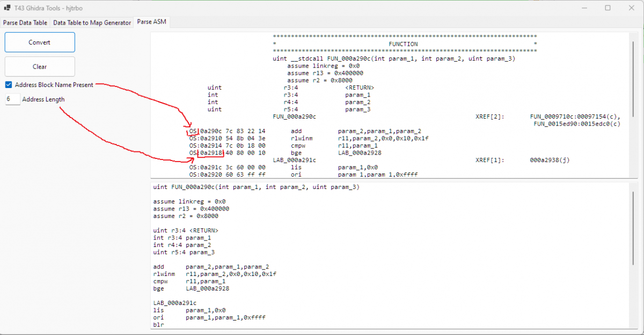Screen dimensions: 644x335
Task: Click 'lis param_1,0x0' in output pane
Action: pyautogui.click(x=189, y=310)
